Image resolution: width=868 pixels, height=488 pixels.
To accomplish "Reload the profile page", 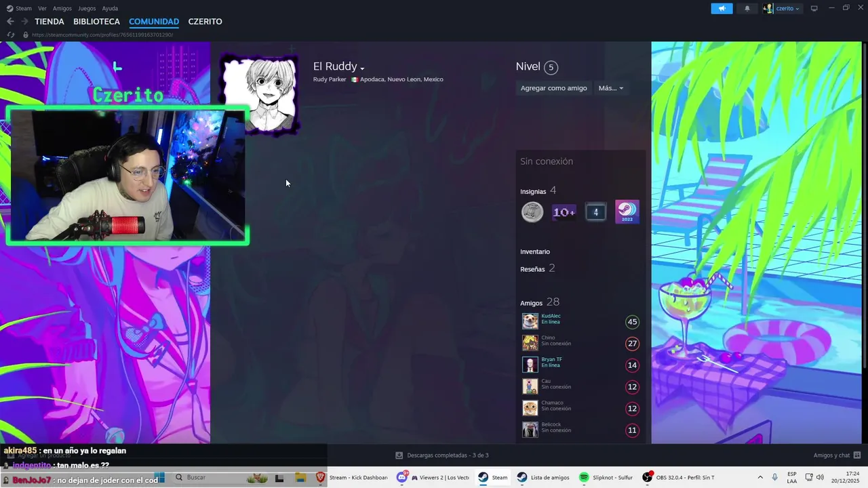I will click(10, 35).
